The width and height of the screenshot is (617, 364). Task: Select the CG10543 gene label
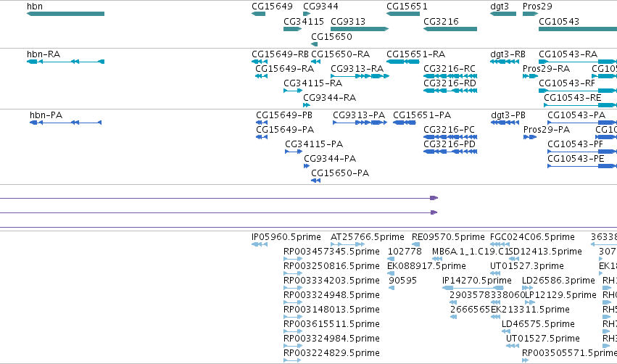click(559, 21)
